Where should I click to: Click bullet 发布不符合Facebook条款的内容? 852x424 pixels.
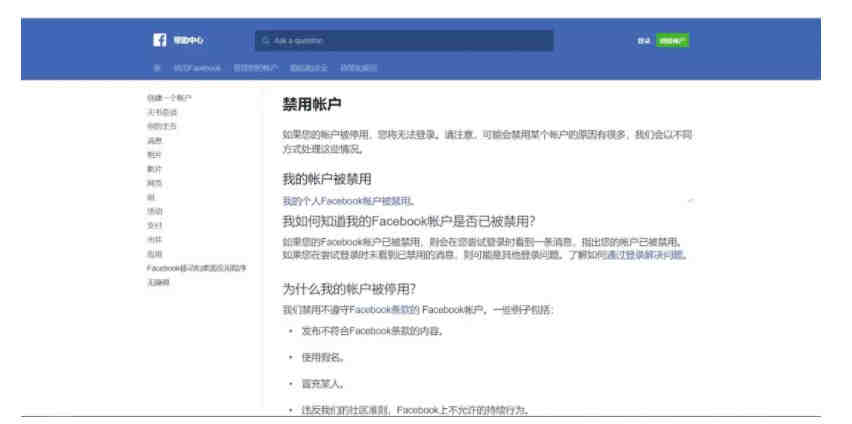click(x=373, y=331)
